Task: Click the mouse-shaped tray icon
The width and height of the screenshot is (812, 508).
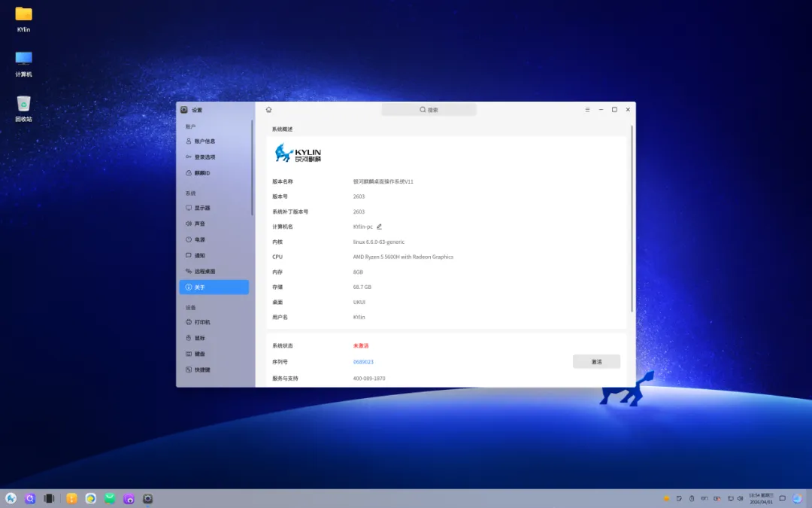Action: (x=692, y=499)
